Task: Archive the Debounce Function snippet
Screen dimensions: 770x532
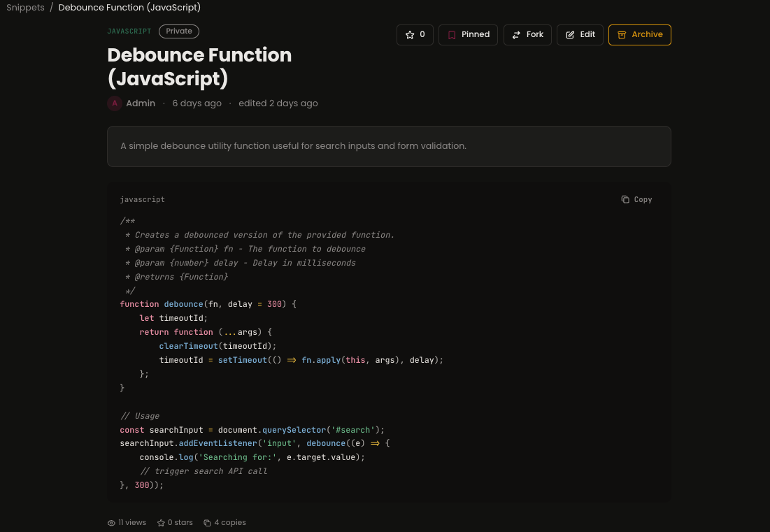Action: click(x=639, y=34)
